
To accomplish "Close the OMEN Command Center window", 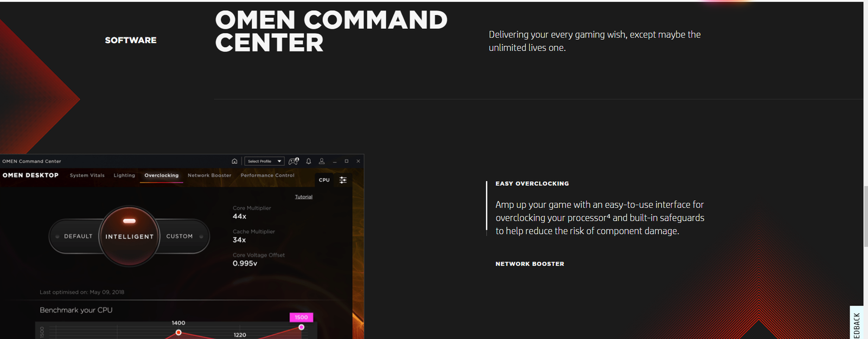I will tap(358, 161).
